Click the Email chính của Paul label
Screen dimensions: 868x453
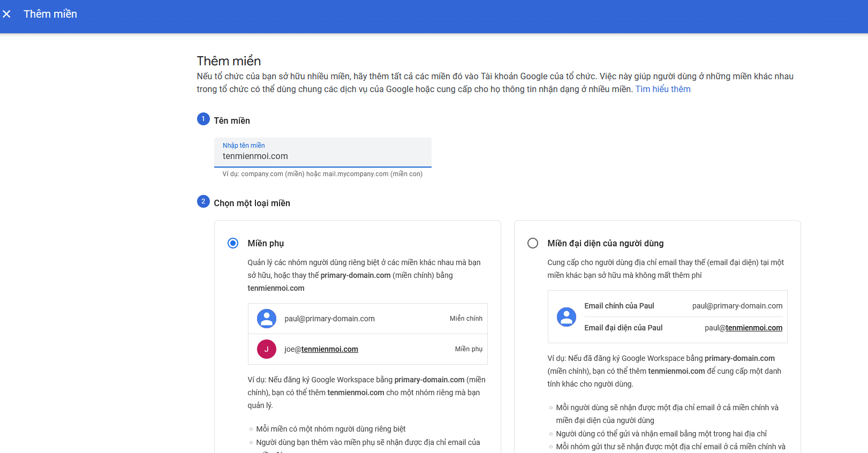pyautogui.click(x=619, y=306)
